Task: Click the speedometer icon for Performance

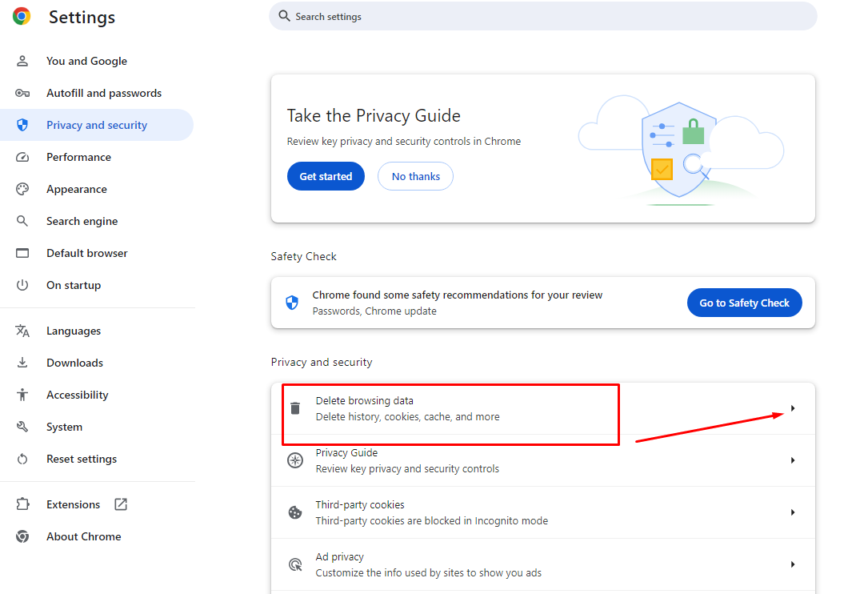Action: pos(22,158)
